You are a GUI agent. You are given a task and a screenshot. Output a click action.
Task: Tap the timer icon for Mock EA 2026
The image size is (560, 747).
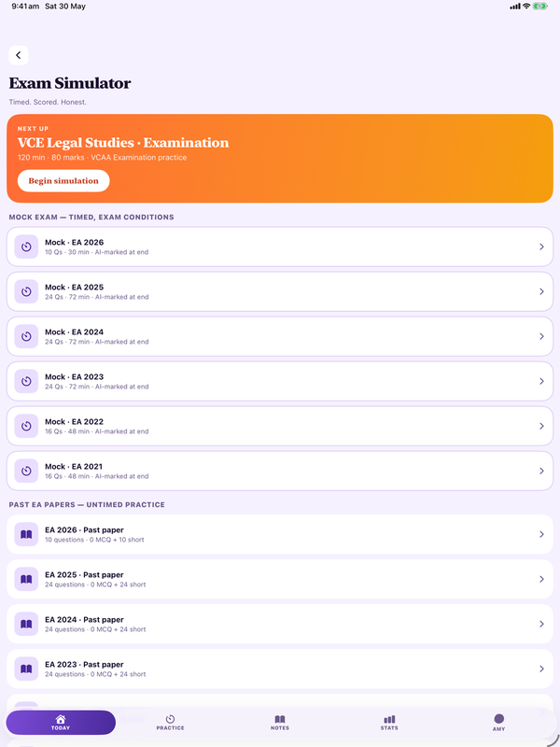click(26, 247)
